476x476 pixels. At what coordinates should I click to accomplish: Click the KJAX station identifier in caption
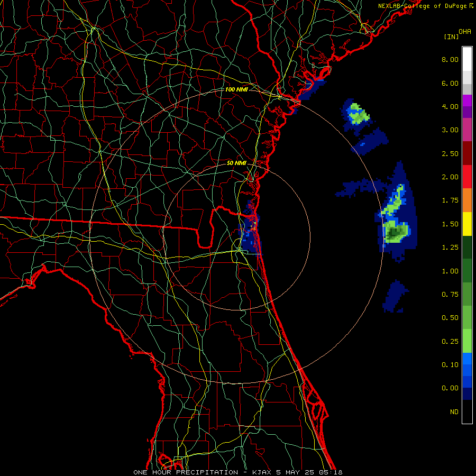pos(262,472)
